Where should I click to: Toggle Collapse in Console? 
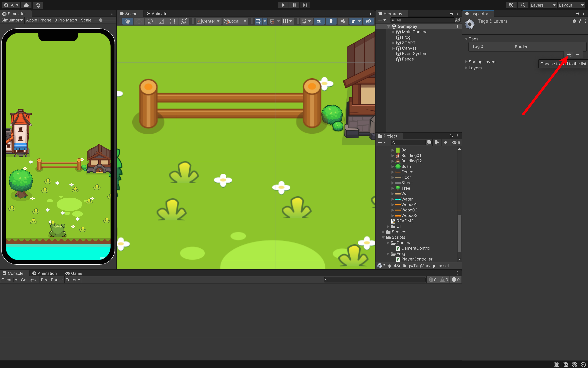[29, 280]
